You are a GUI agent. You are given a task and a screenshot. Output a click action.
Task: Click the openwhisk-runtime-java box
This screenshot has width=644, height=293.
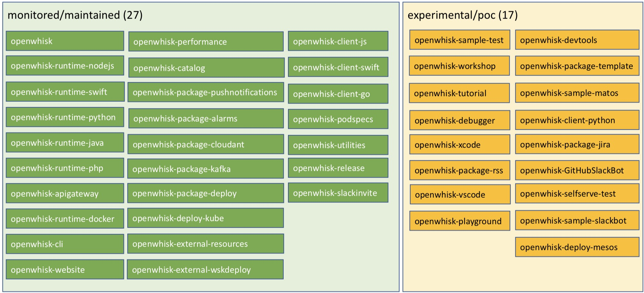tap(65, 142)
